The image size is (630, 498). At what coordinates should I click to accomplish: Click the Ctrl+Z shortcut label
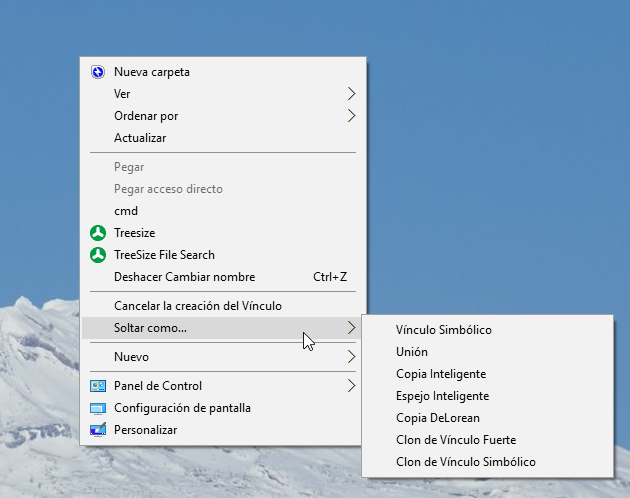pyautogui.click(x=330, y=277)
